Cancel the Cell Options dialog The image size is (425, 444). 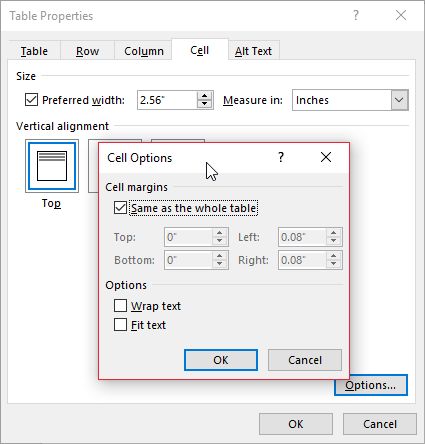(305, 360)
